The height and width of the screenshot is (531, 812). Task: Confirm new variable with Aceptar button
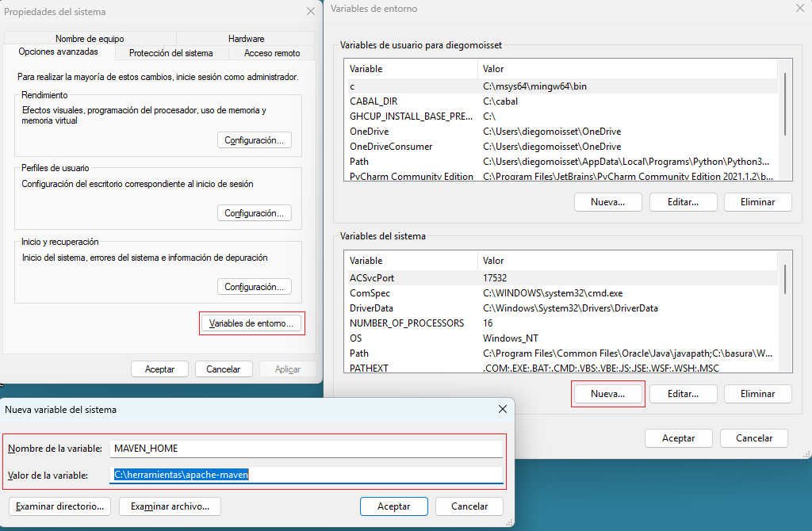pos(393,506)
